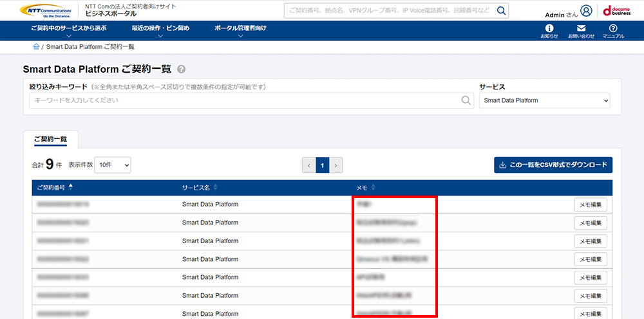Focus the top contract number search field
Viewport: 644px width, 319px height.
390,11
